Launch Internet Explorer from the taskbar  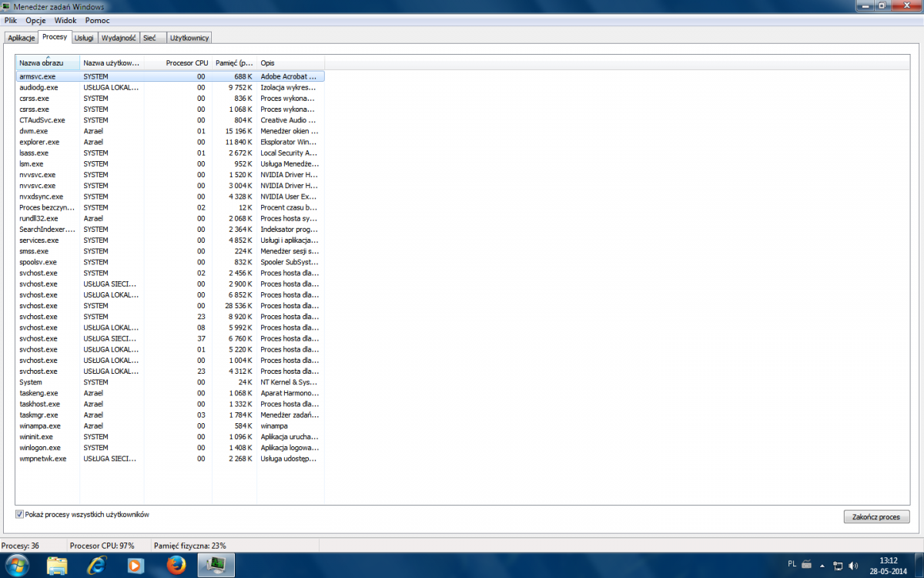click(96, 566)
